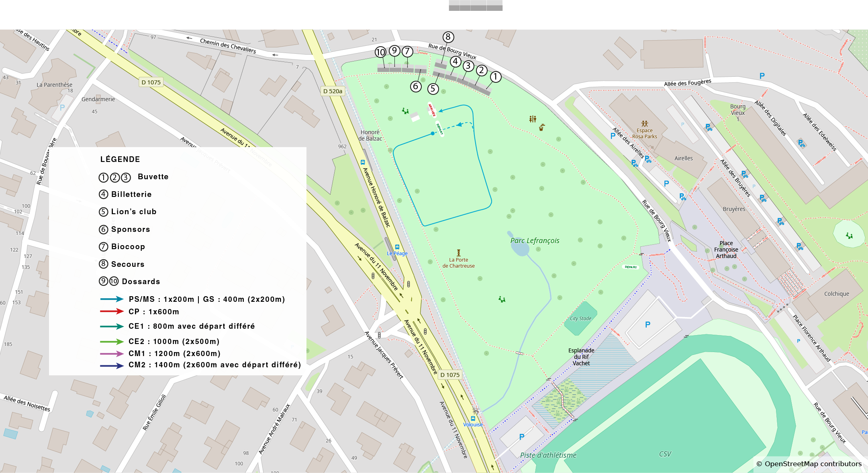This screenshot has height=473, width=868.
Task: Click the light green CE2 arrow in the legend
Action: 112,342
